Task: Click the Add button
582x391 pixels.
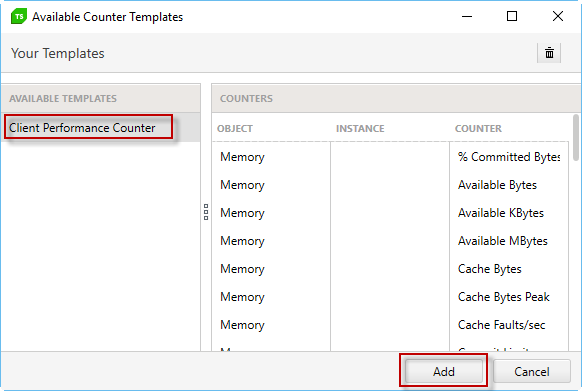Action: click(x=444, y=371)
